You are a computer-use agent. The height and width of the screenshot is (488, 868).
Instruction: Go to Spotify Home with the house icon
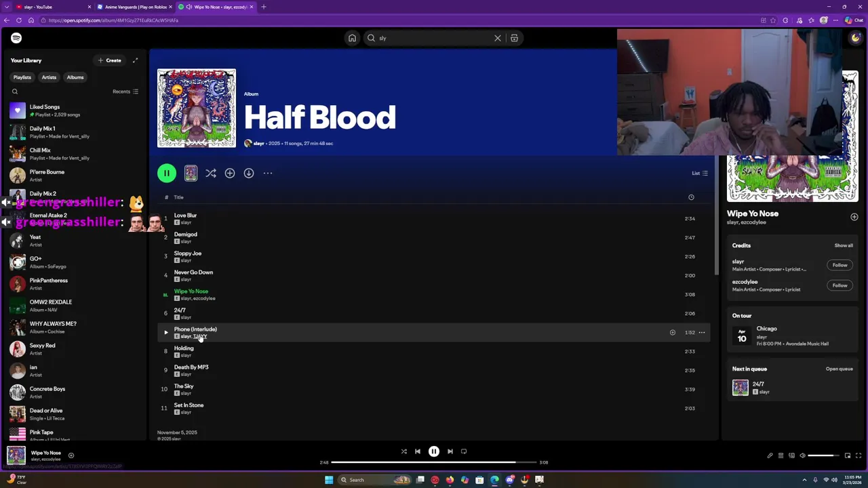(x=352, y=38)
